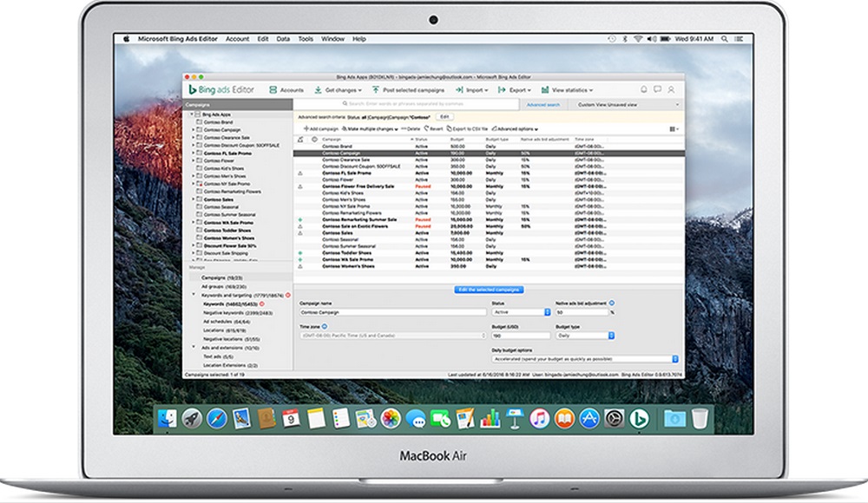Collapse the Ads and extensions section

click(x=194, y=348)
